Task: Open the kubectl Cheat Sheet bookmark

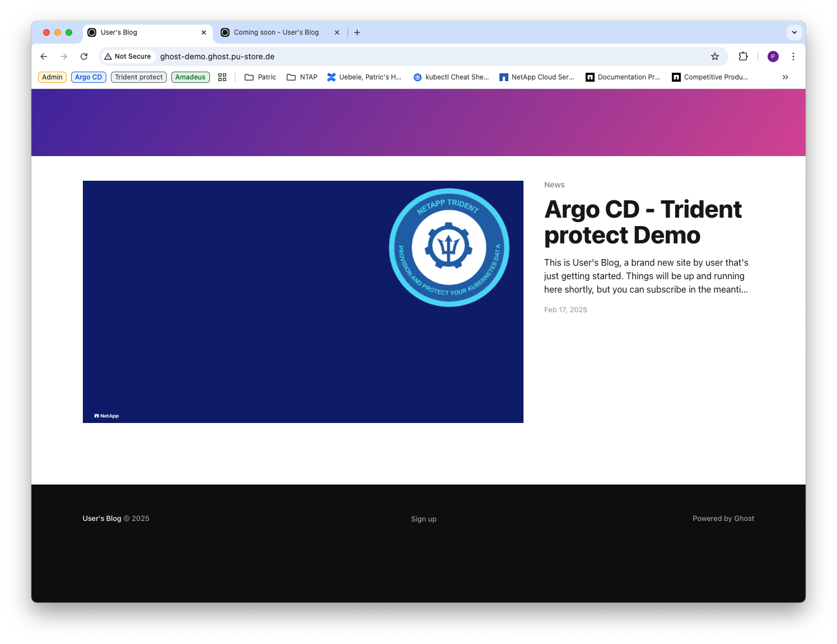Action: (451, 77)
